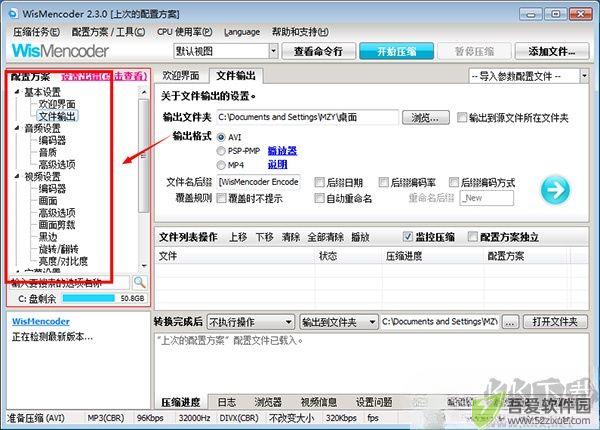
Task: Select 文件输出 in the settings tree
Action: 57,116
